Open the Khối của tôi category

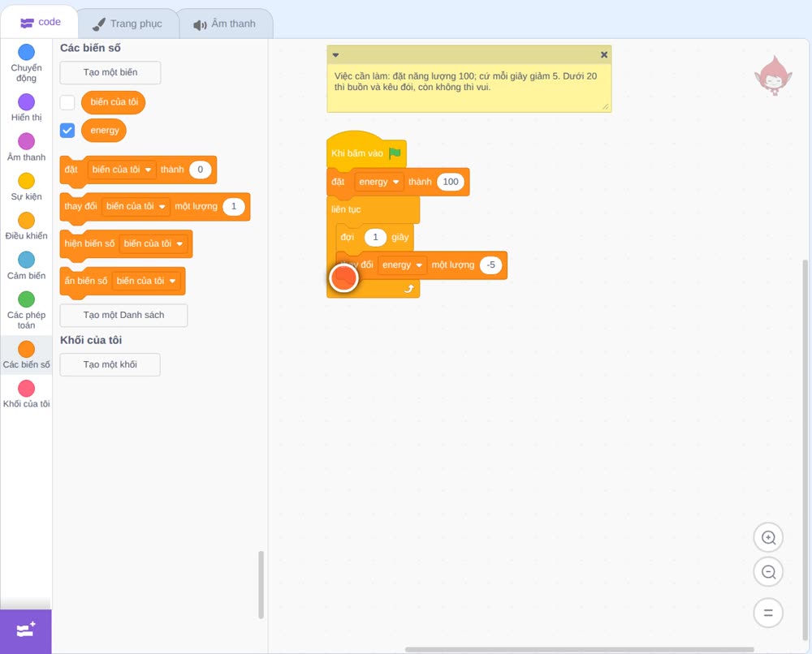(x=26, y=394)
